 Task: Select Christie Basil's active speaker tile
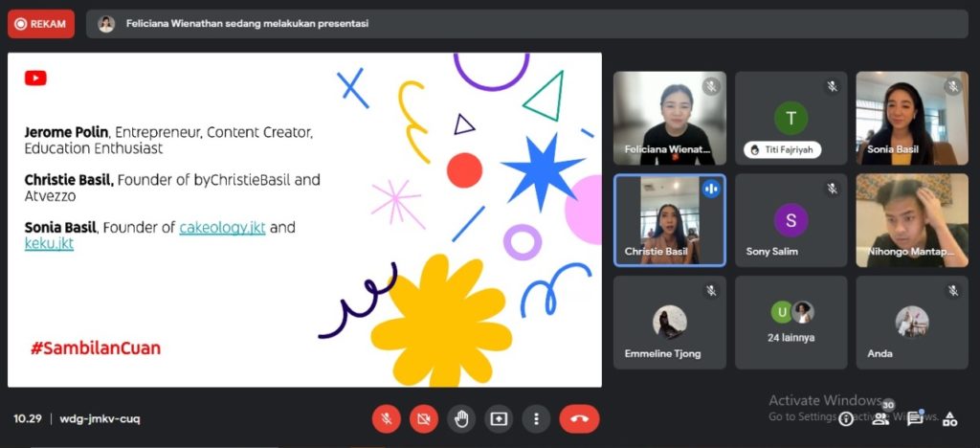click(x=669, y=220)
